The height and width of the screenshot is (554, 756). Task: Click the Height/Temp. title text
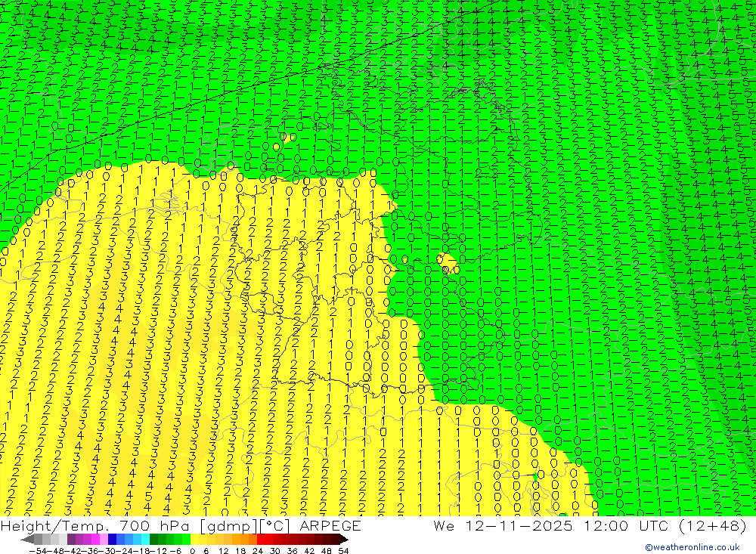pyautogui.click(x=54, y=527)
